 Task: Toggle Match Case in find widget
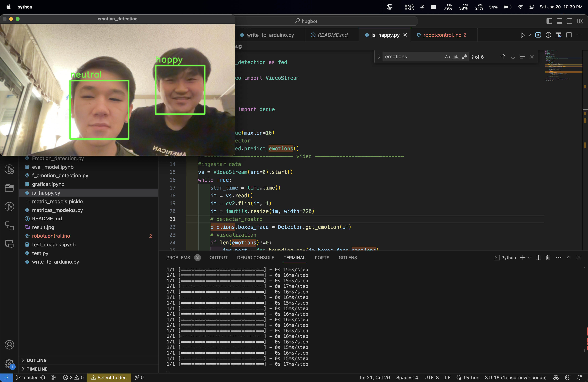click(447, 57)
